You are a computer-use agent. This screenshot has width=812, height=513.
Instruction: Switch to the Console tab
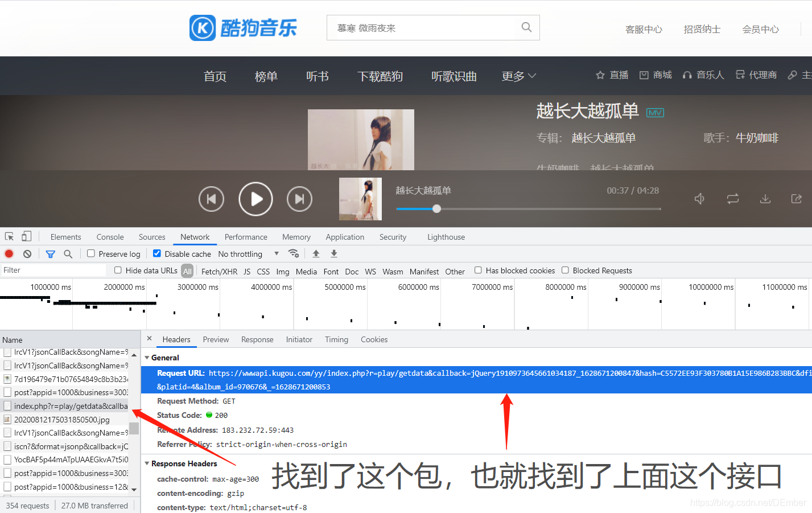point(110,237)
